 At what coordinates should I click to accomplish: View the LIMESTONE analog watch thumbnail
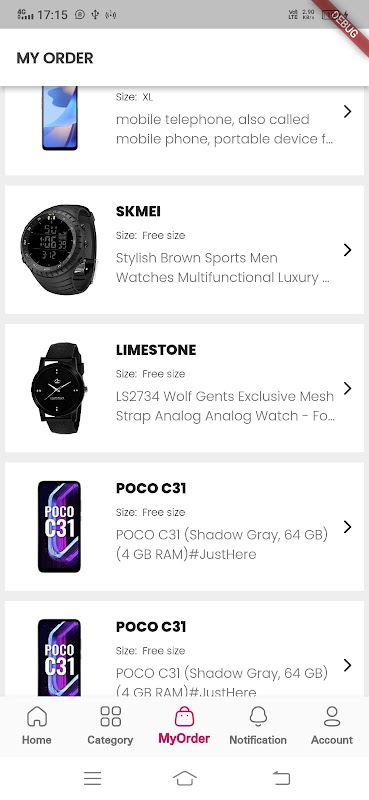pyautogui.click(x=59, y=388)
